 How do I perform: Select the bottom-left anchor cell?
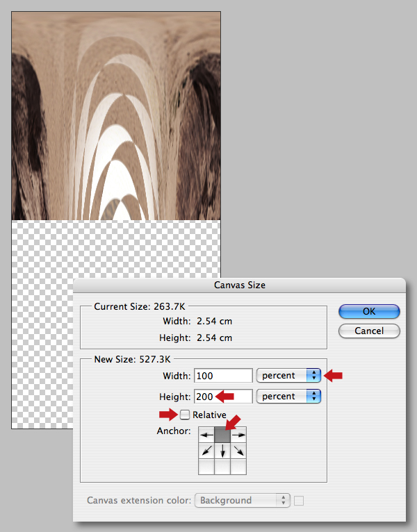click(206, 467)
